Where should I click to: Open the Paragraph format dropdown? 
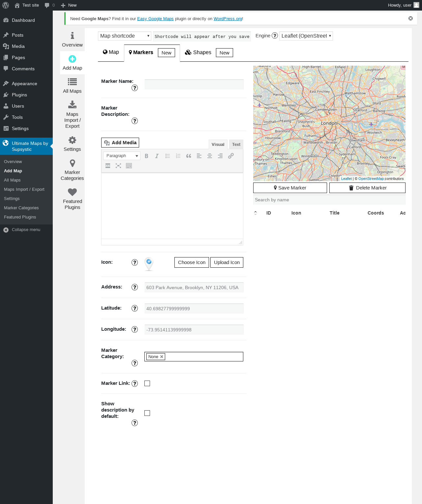(x=122, y=156)
